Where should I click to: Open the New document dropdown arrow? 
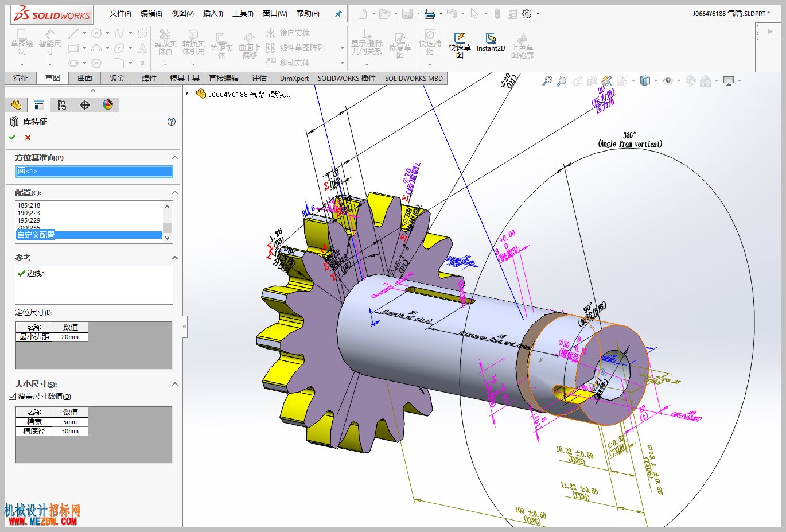(x=373, y=14)
